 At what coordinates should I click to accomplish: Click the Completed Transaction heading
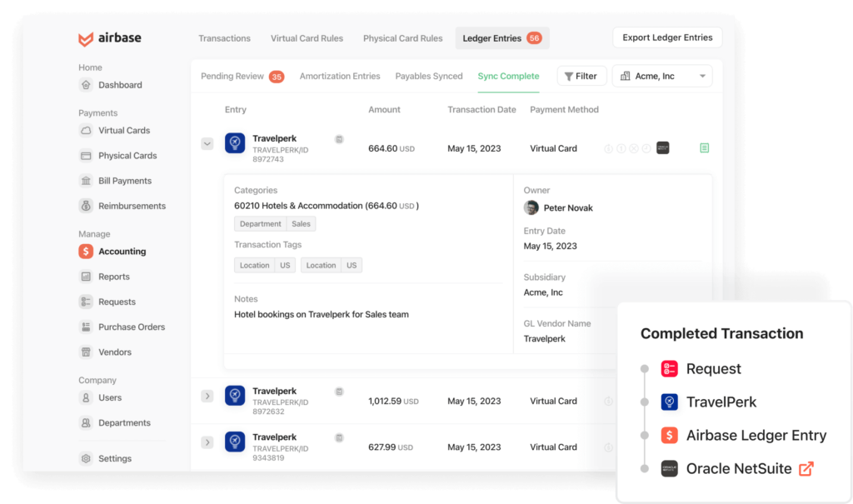pos(722,334)
